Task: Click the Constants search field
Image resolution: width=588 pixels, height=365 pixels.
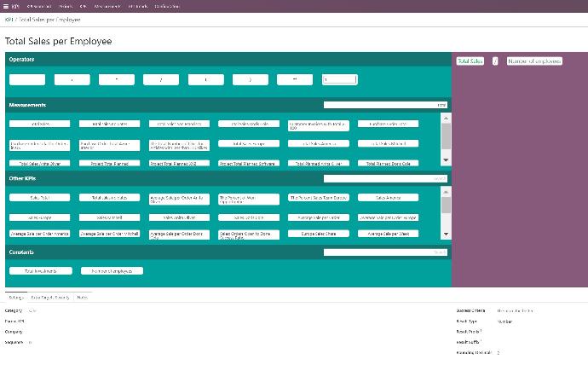Action: coord(385,252)
